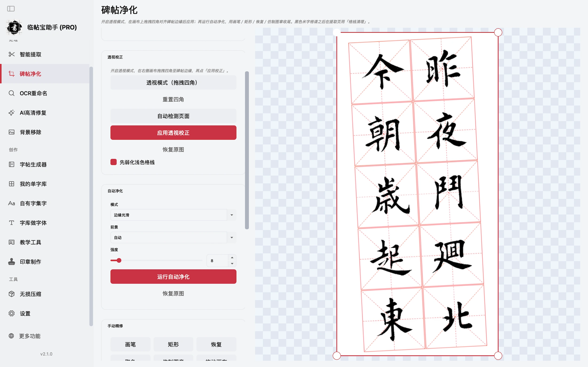
Task: Click the gear icon for 设置
Action: tap(11, 313)
